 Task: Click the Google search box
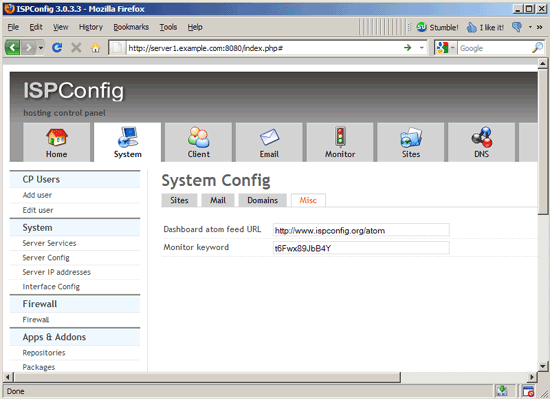(x=494, y=48)
